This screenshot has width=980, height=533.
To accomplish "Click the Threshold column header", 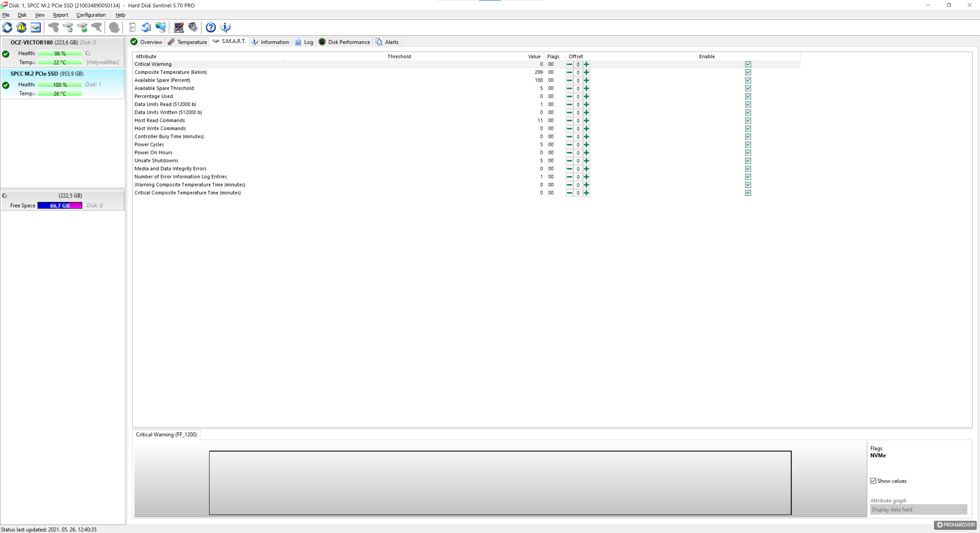I will click(349, 56).
